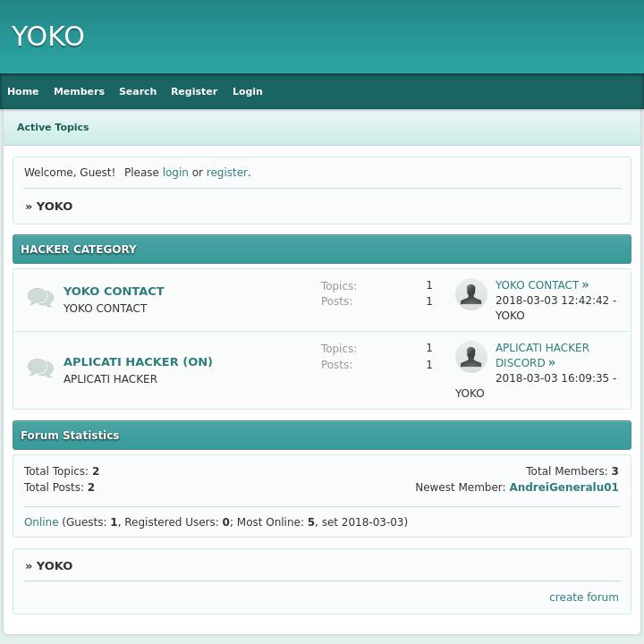Click the login link in welcome message
Viewport: 644px width, 644px height.
click(x=175, y=173)
